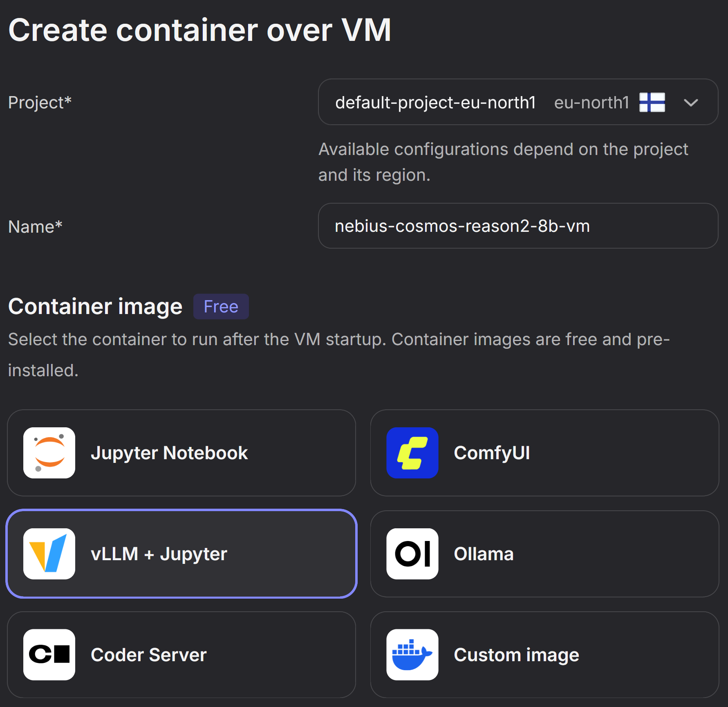This screenshot has width=728, height=707.
Task: Select ComfyUI as the container image
Action: 544,453
